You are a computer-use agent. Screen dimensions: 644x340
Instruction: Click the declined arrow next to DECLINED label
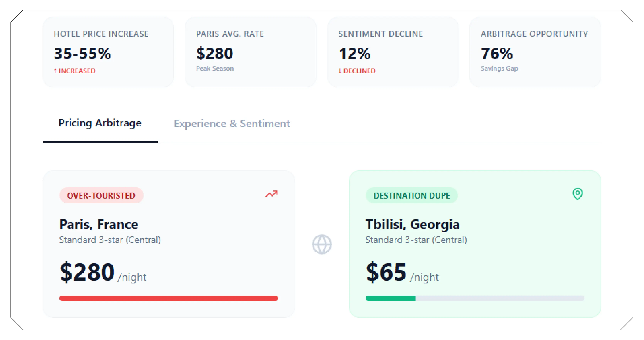[x=340, y=71]
